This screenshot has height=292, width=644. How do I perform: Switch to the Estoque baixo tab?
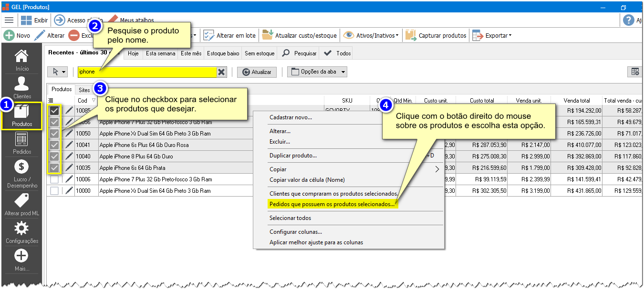coord(223,53)
